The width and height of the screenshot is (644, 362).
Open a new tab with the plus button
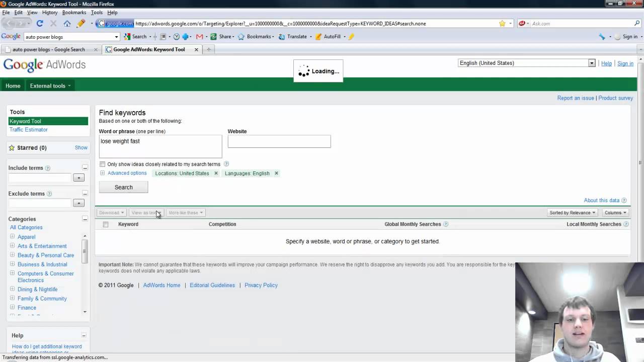[209, 49]
